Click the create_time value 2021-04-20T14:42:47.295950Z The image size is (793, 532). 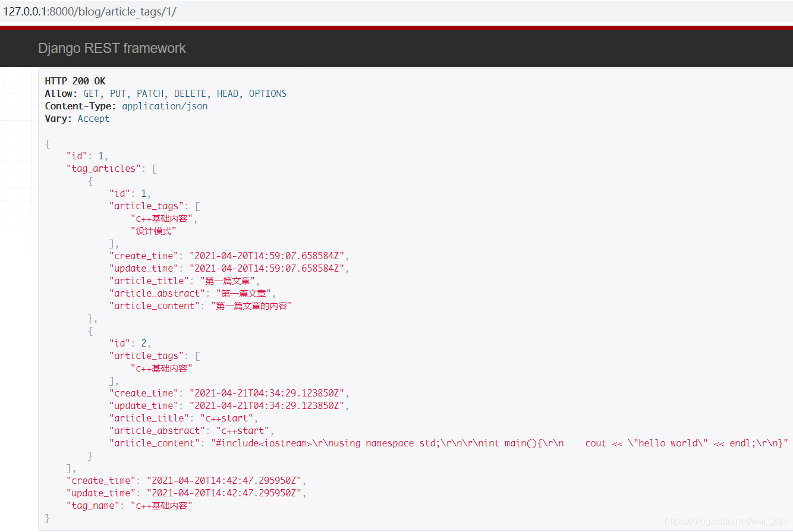[224, 480]
